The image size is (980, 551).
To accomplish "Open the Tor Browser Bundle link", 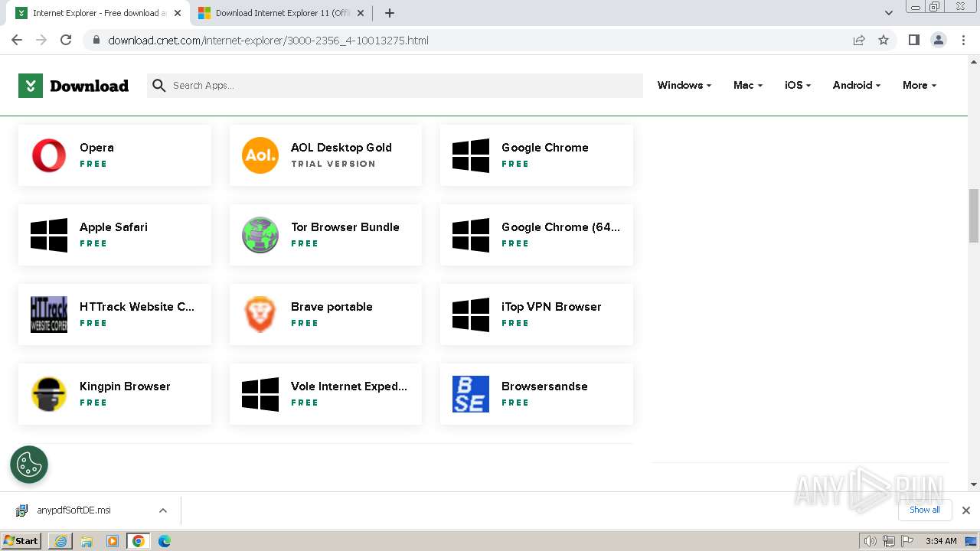I will tap(345, 227).
